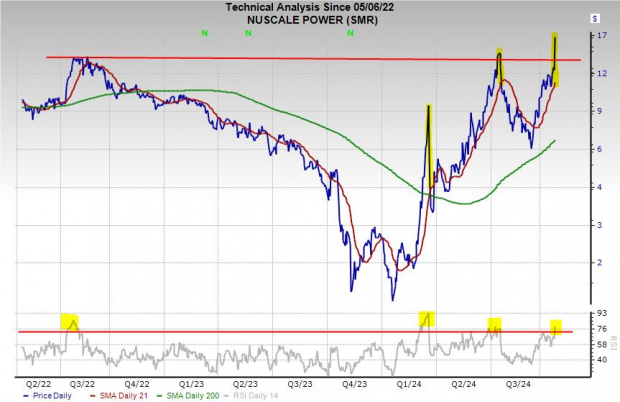Click the red RSI overbought threshold line

[x=300, y=331]
